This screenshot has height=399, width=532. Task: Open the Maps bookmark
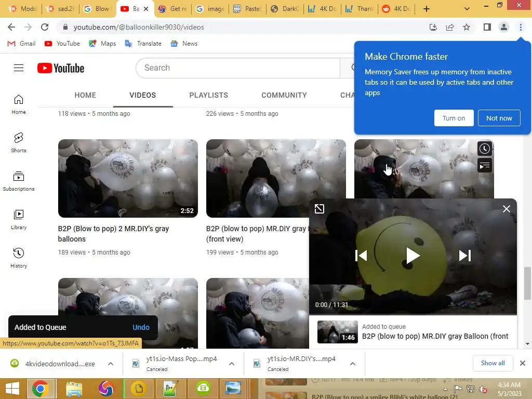click(102, 44)
